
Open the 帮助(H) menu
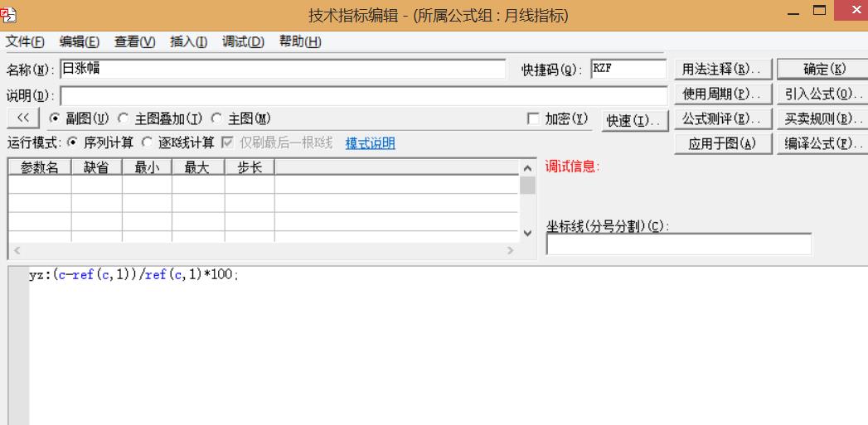[300, 42]
